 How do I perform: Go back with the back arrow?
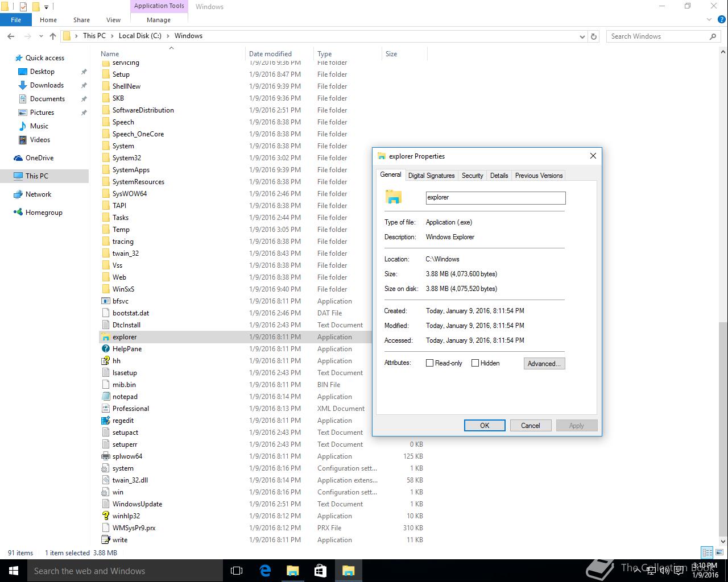11,36
